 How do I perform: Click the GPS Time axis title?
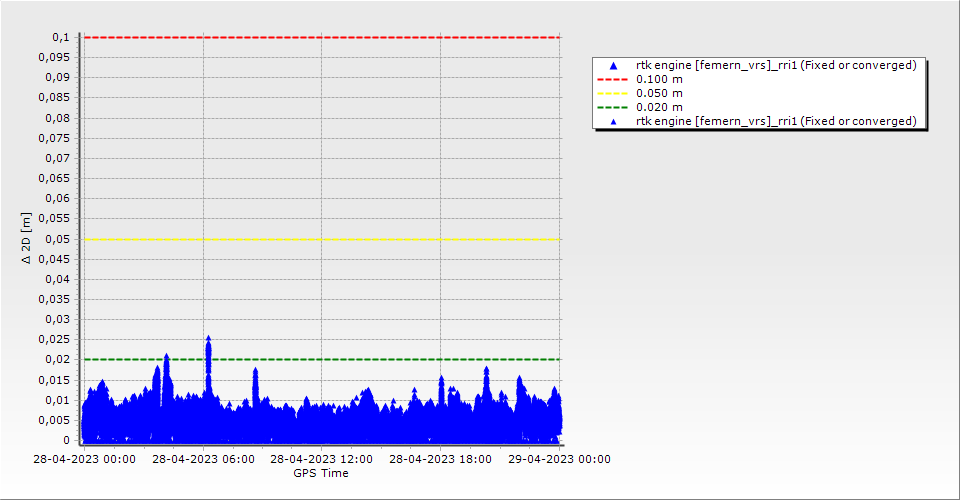[321, 473]
